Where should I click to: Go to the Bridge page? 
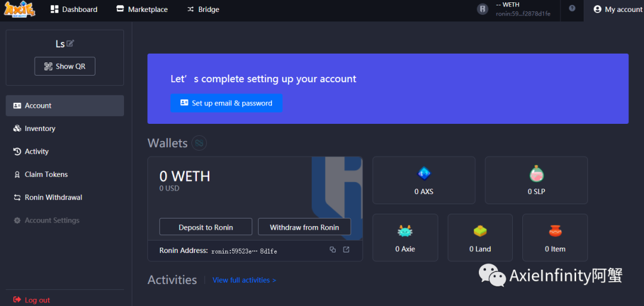coord(203,10)
